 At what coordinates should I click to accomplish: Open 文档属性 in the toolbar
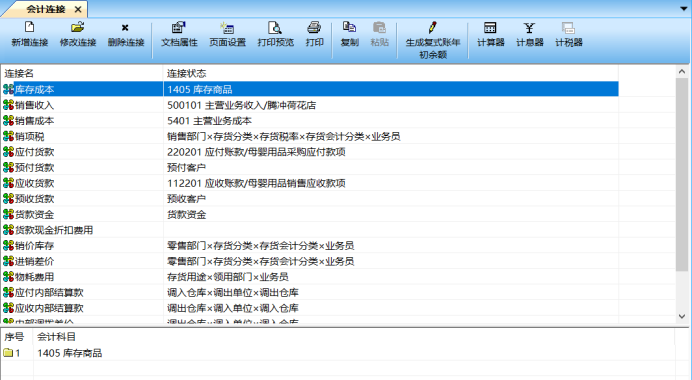coord(179,27)
